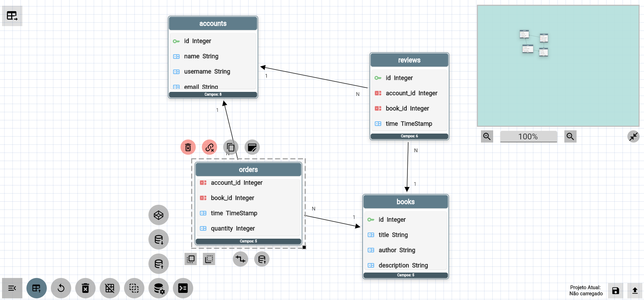
Task: Collapse the minimap with shrink arrows icon
Action: point(633,137)
